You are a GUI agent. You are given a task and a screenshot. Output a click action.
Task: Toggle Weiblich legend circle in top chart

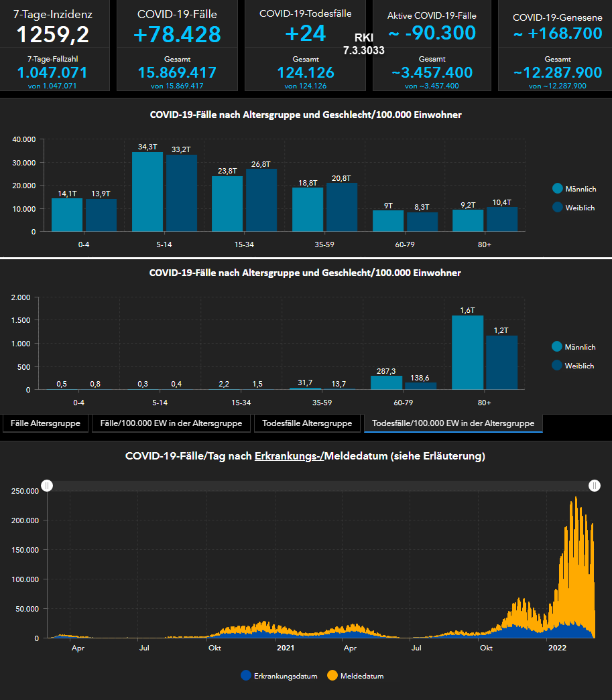[557, 208]
